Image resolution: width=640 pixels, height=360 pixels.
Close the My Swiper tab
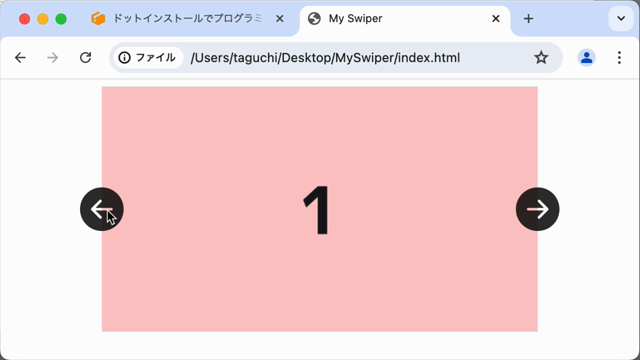click(496, 19)
